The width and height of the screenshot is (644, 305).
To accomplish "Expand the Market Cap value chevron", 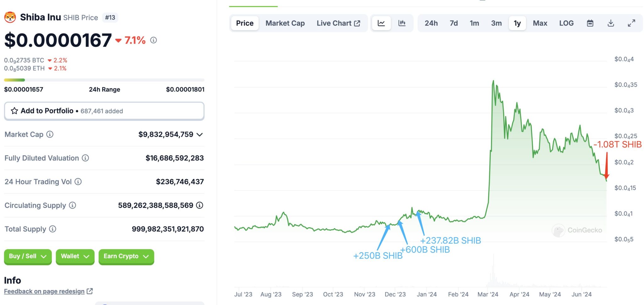I will click(199, 135).
